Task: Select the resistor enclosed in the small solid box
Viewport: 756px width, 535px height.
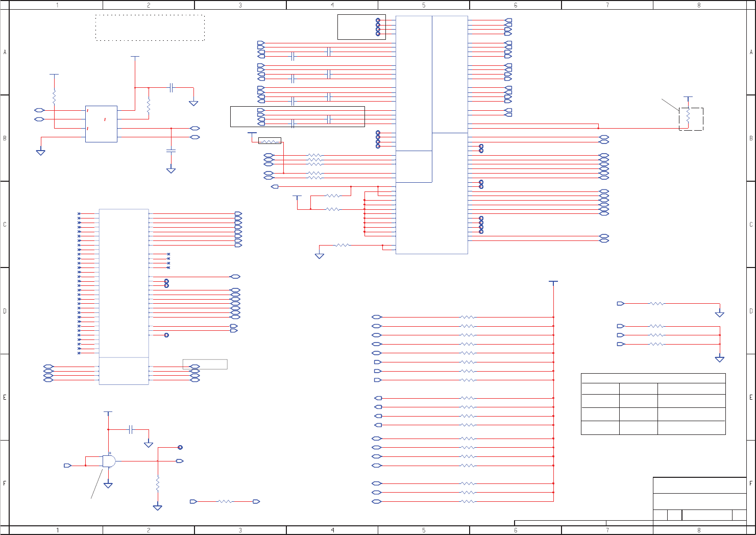Action: pyautogui.click(x=270, y=141)
